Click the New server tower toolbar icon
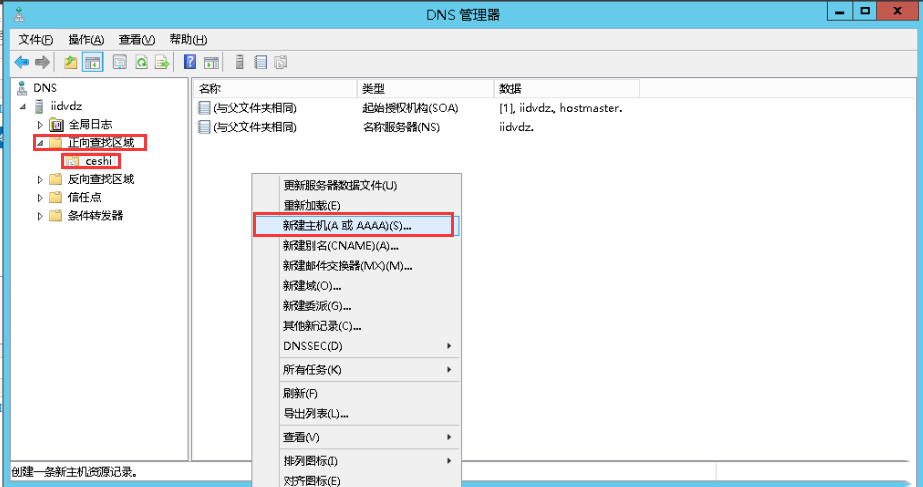Screen dimensions: 923x487 click(x=240, y=62)
